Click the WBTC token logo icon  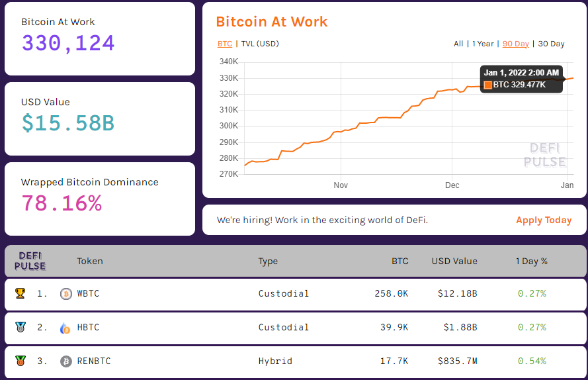point(66,293)
